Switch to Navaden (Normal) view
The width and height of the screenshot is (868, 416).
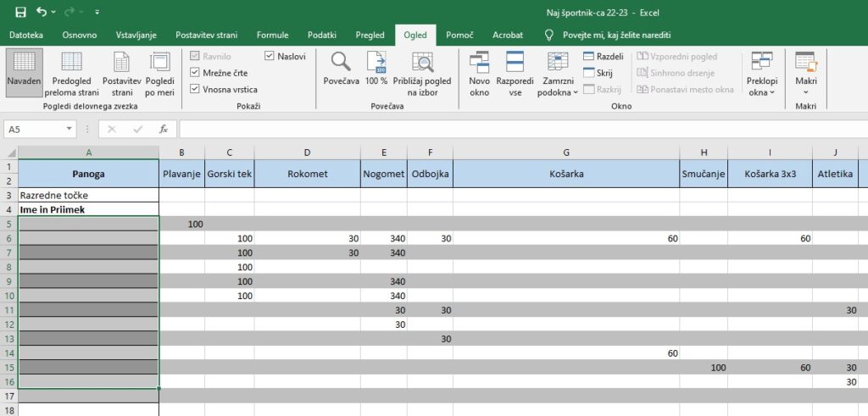25,73
